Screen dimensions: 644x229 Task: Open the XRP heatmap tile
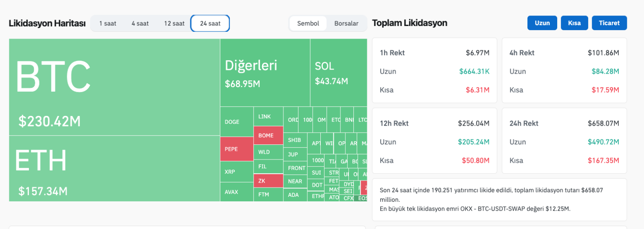click(236, 172)
